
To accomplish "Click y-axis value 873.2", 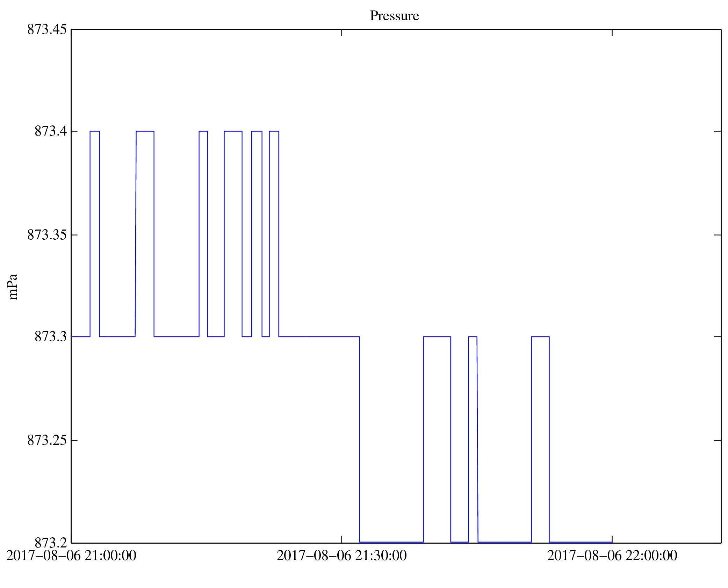I will (50, 543).
